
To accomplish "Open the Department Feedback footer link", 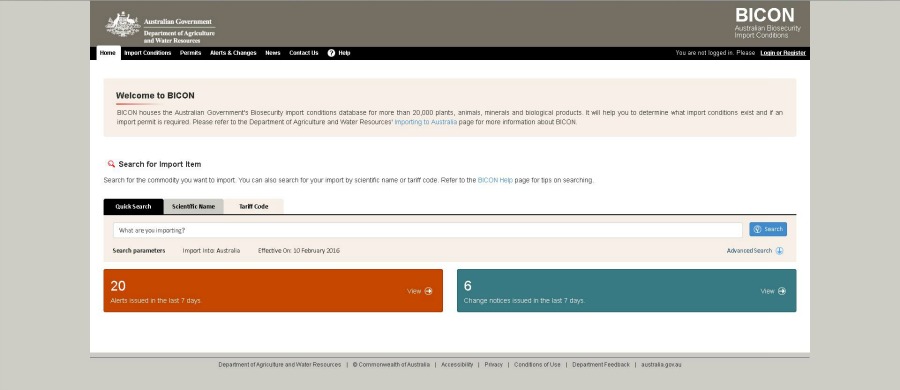I will 601,365.
